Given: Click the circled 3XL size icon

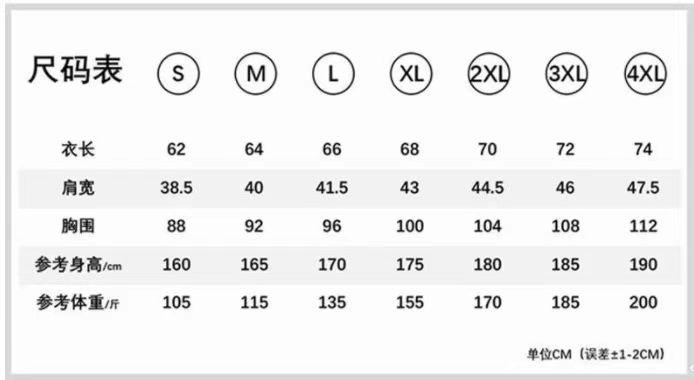Looking at the screenshot, I should point(567,73).
